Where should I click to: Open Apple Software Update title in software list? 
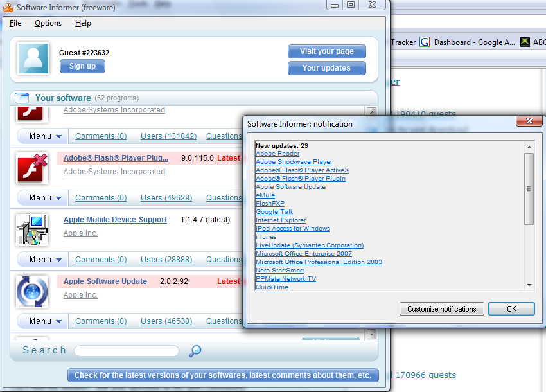[105, 281]
